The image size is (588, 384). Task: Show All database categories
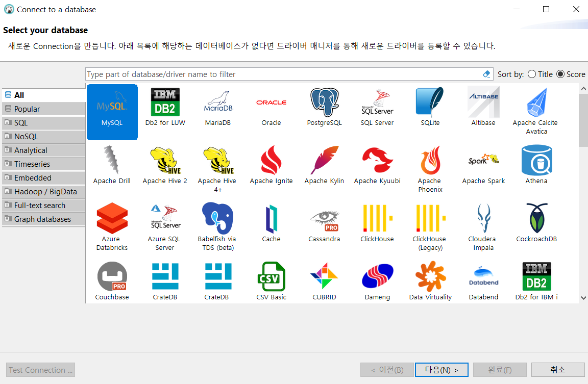coord(44,95)
